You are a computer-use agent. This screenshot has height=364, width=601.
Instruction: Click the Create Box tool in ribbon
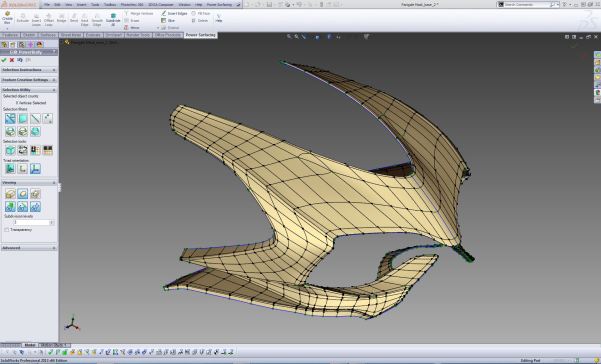(x=7, y=18)
